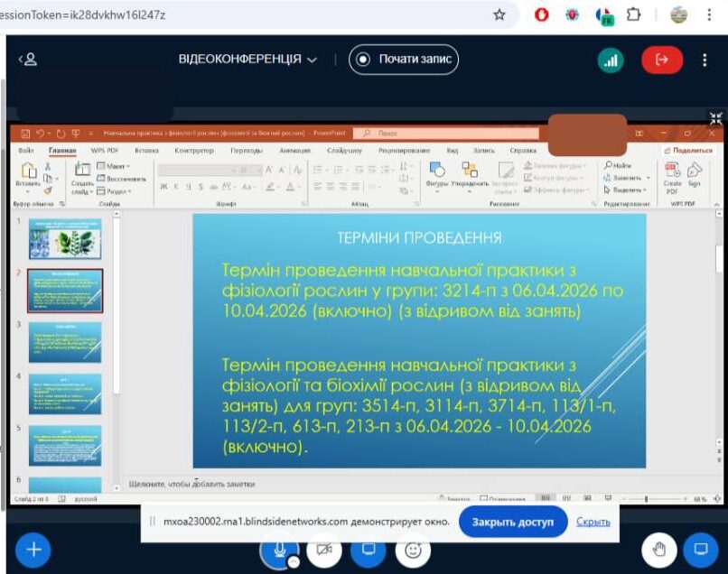This screenshot has height=574, width=728.
Task: Click the Закрыть доступ button
Action: [x=513, y=522]
